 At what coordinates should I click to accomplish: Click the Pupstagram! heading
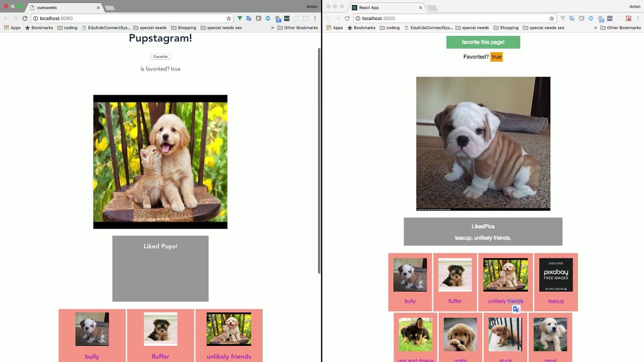click(160, 38)
